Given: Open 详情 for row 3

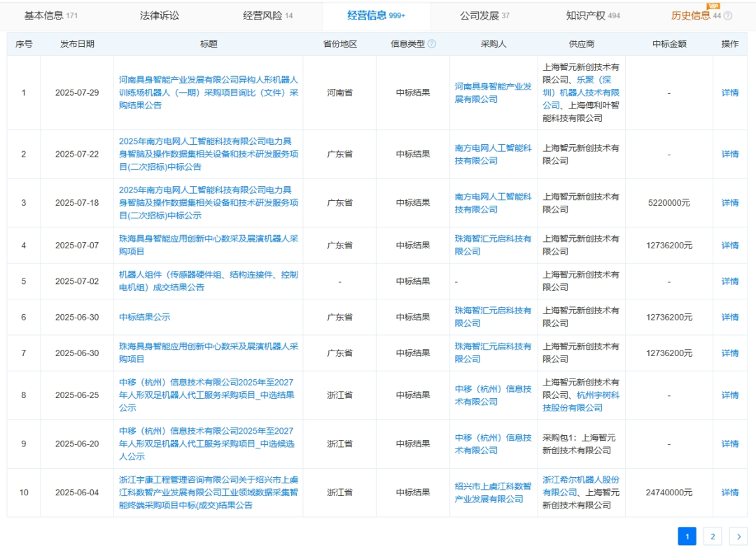Looking at the screenshot, I should (x=730, y=203).
